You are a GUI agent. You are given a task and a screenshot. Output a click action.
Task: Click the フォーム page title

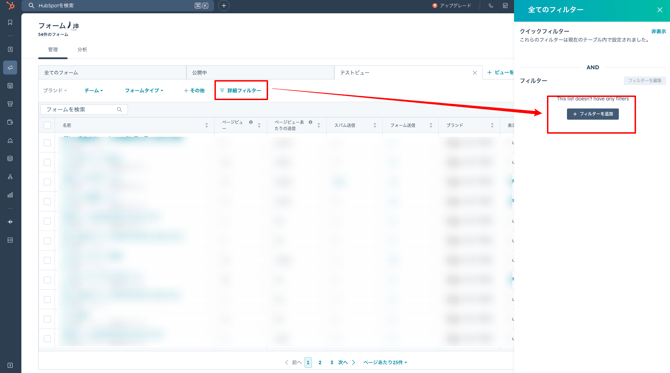(52, 26)
